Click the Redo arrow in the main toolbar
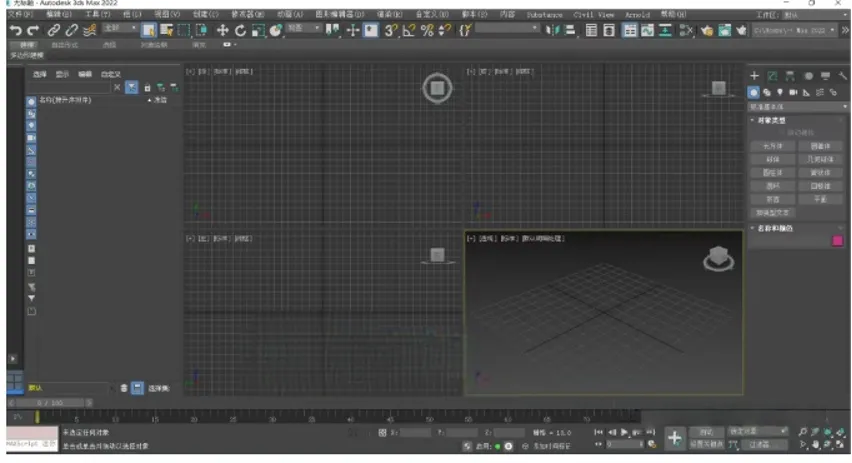Screen dimensions: 852x463 34,30
